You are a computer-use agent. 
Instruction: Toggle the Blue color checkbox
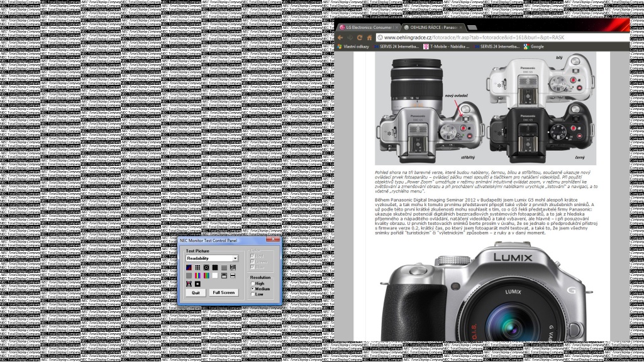coord(252,266)
